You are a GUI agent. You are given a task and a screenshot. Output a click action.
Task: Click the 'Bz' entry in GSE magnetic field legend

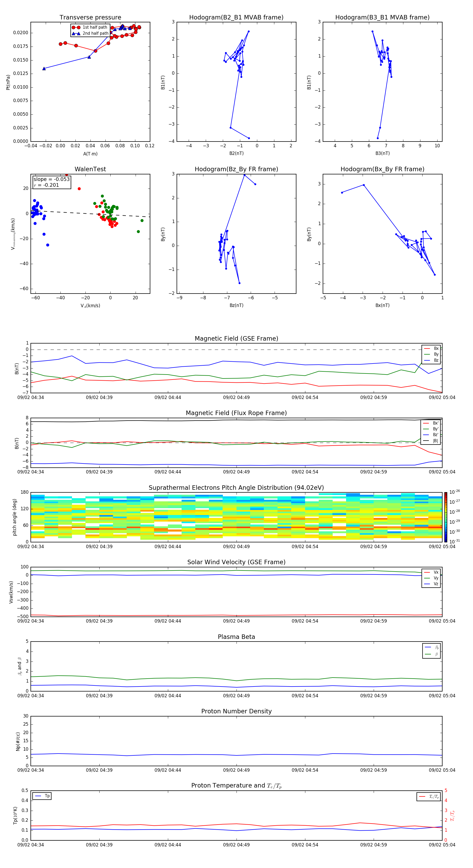tap(431, 360)
